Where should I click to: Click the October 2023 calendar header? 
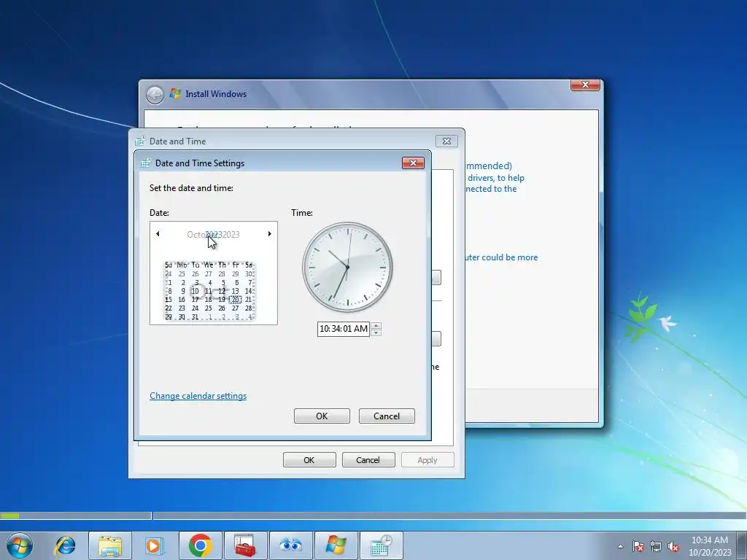213,234
